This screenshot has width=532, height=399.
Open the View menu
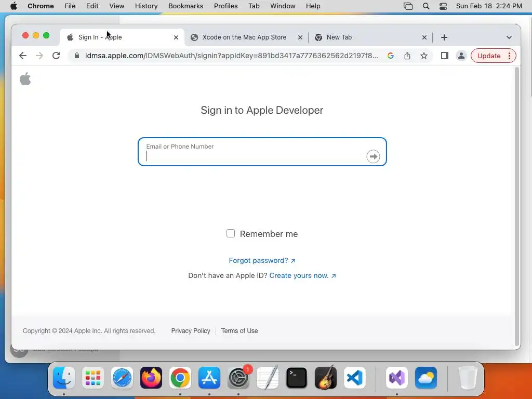[117, 6]
